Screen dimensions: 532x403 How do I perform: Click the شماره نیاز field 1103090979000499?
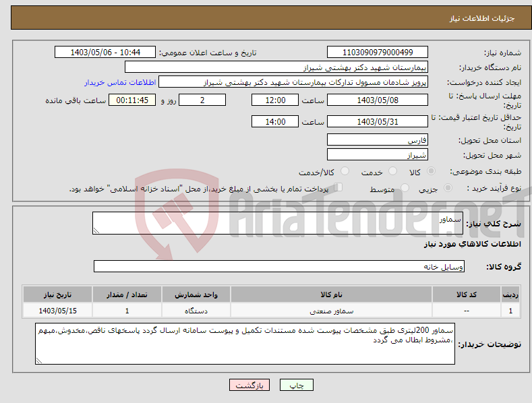[x=378, y=53]
